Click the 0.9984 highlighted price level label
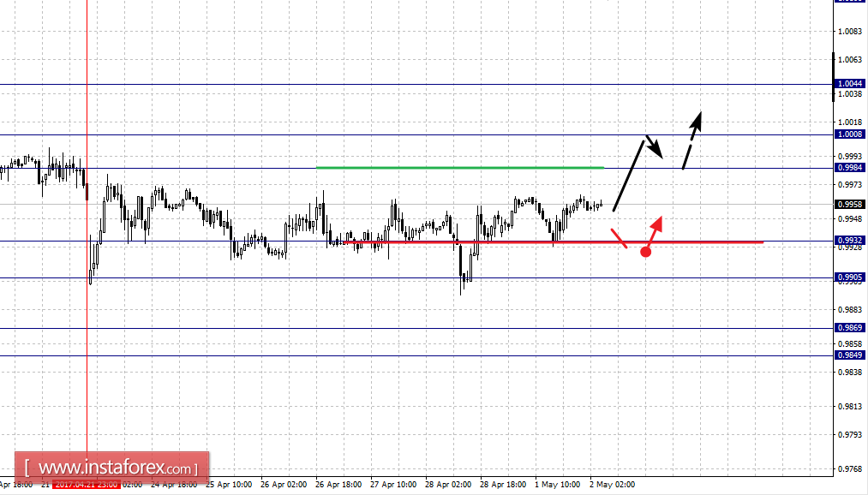Viewport: 868px width, 495px height. click(x=850, y=168)
